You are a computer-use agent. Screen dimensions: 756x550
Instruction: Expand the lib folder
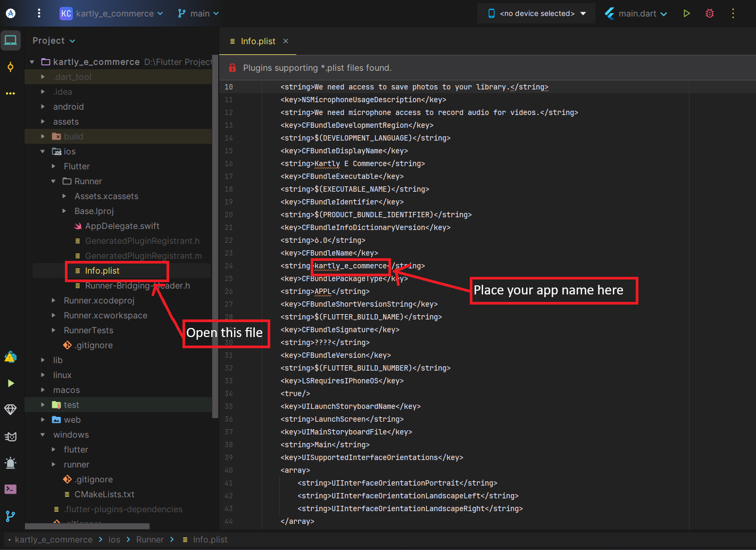43,360
